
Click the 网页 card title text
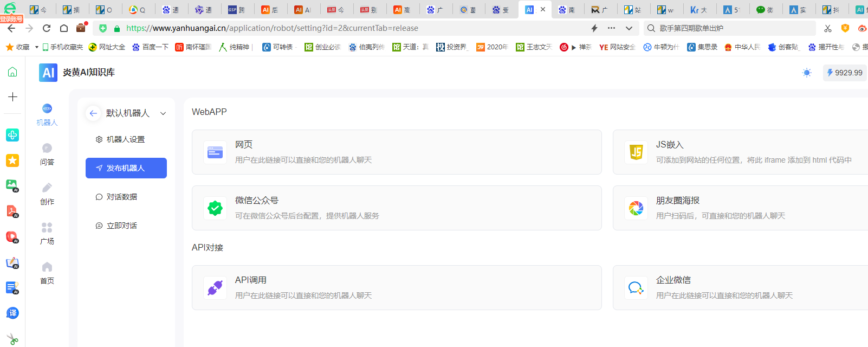pos(244,145)
